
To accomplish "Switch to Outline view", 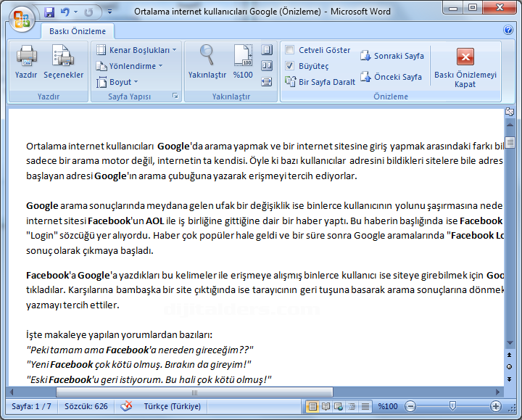I will tap(352, 406).
